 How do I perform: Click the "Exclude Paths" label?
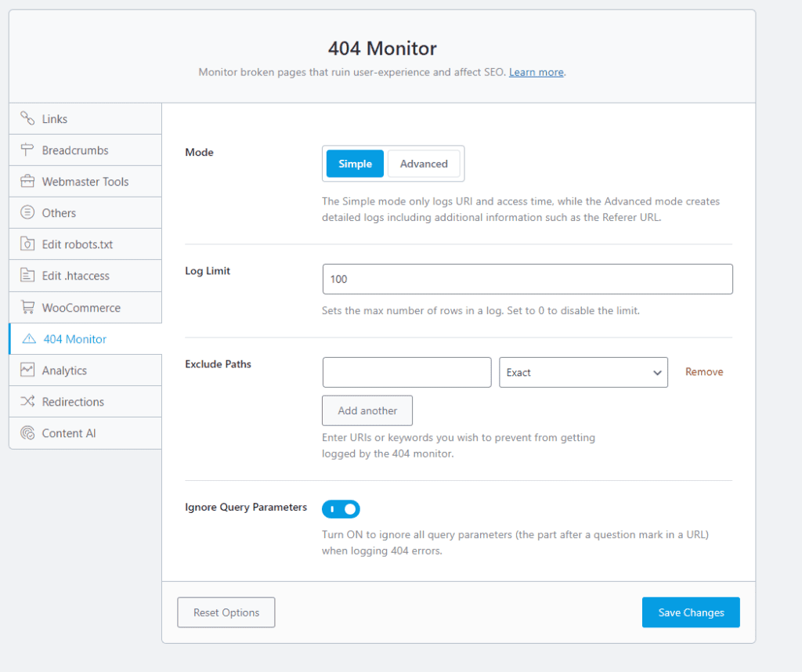(219, 364)
